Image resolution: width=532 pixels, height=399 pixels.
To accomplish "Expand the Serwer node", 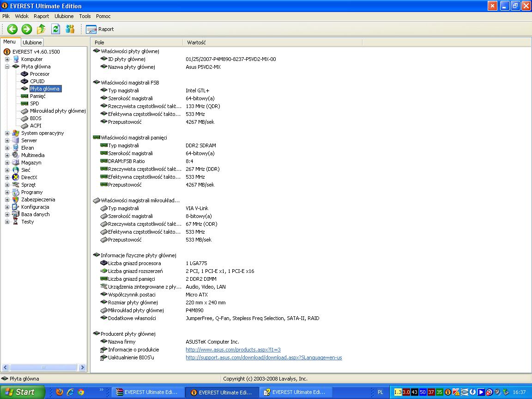I will pyautogui.click(x=7, y=140).
